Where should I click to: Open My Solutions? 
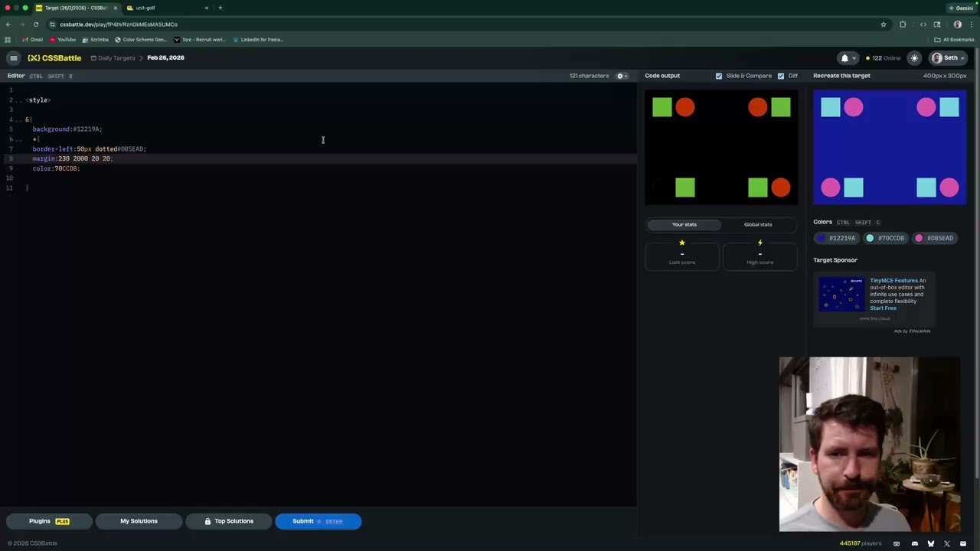point(139,521)
